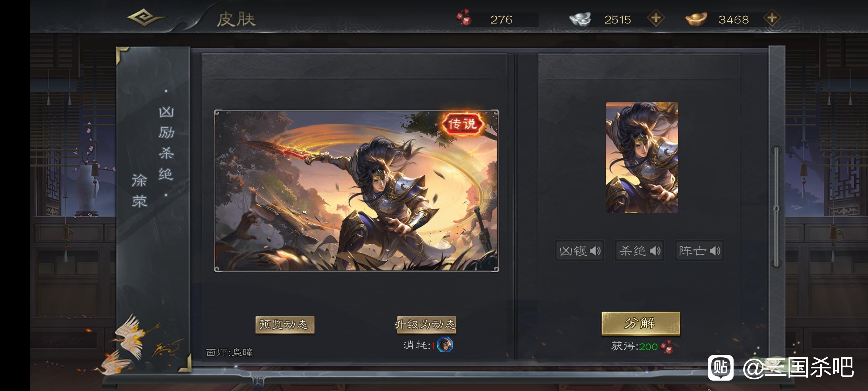868x391 pixels.
Task: Open the large skin artwork image
Action: click(357, 191)
